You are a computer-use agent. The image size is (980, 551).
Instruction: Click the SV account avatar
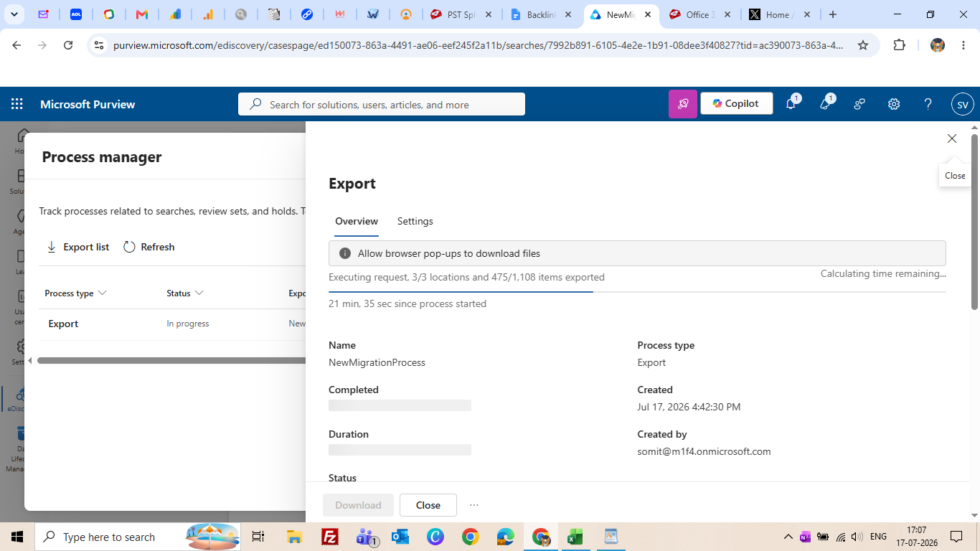(963, 104)
